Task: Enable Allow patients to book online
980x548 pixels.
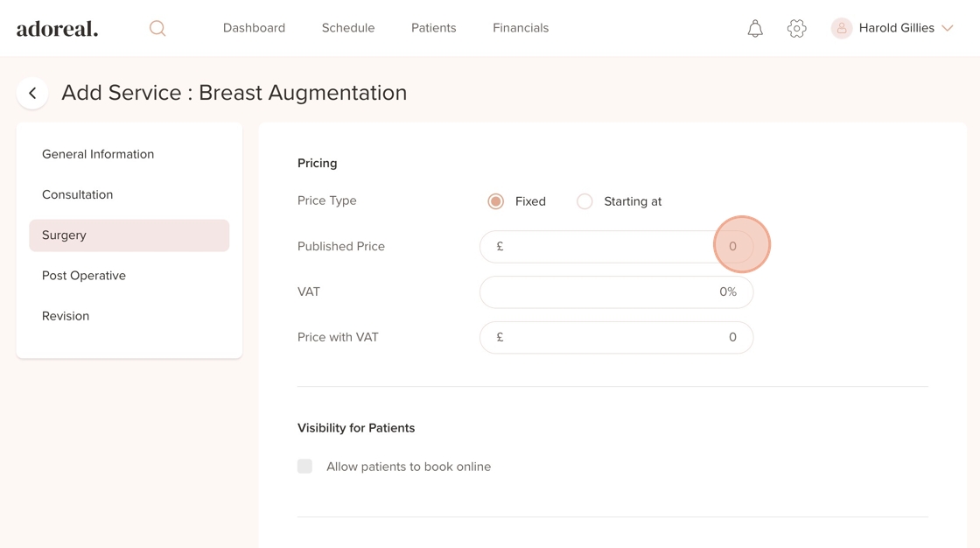Action: (304, 467)
